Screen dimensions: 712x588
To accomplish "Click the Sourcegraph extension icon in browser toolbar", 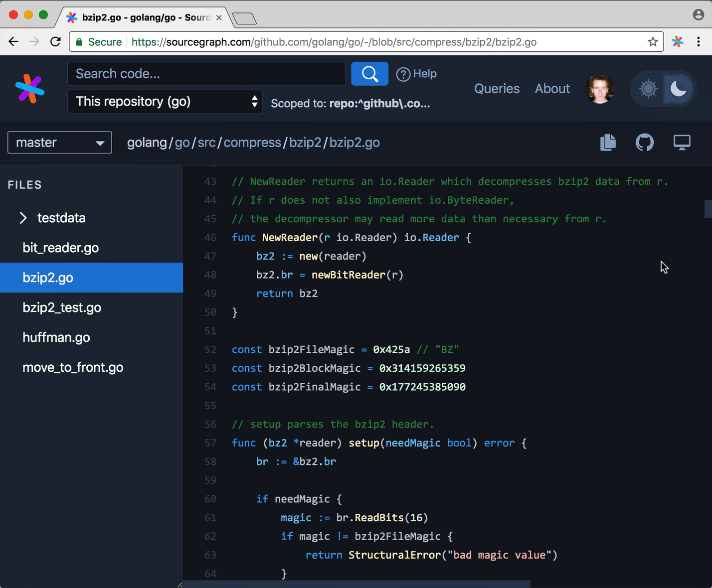I will pyautogui.click(x=678, y=42).
